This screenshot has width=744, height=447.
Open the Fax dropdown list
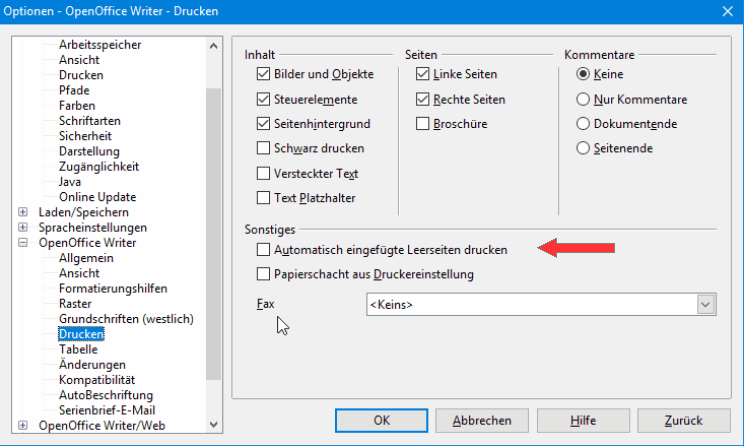(x=706, y=304)
